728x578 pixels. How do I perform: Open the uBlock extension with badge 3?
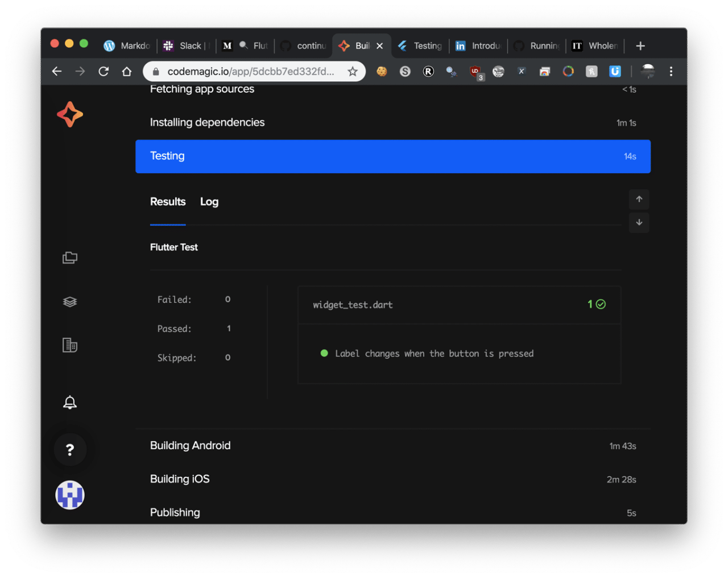pos(475,72)
